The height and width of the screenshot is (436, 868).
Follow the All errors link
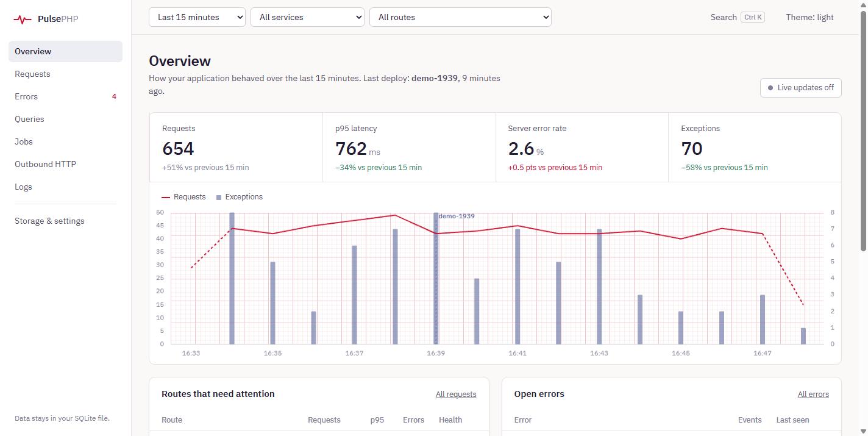coord(813,395)
